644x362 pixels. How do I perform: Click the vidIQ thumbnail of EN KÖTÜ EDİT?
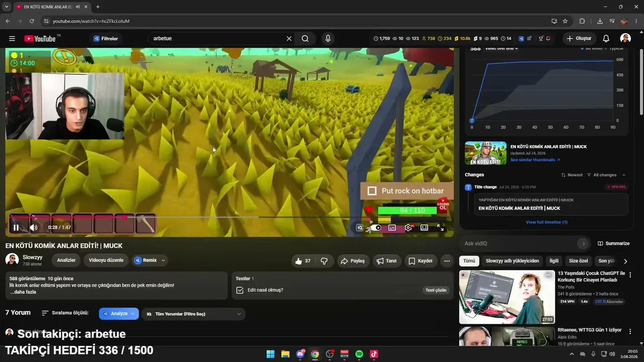486,153
